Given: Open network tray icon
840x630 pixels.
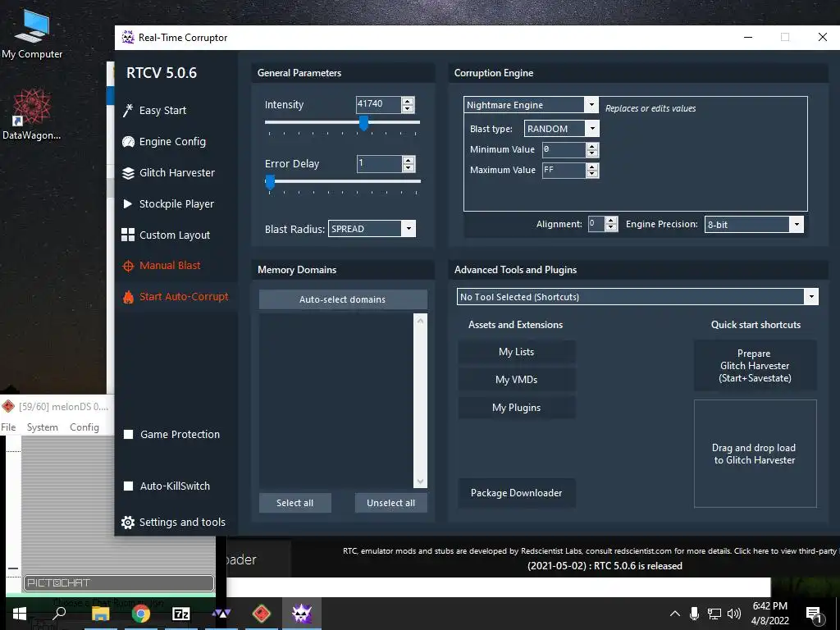Looking at the screenshot, I should (x=714, y=614).
